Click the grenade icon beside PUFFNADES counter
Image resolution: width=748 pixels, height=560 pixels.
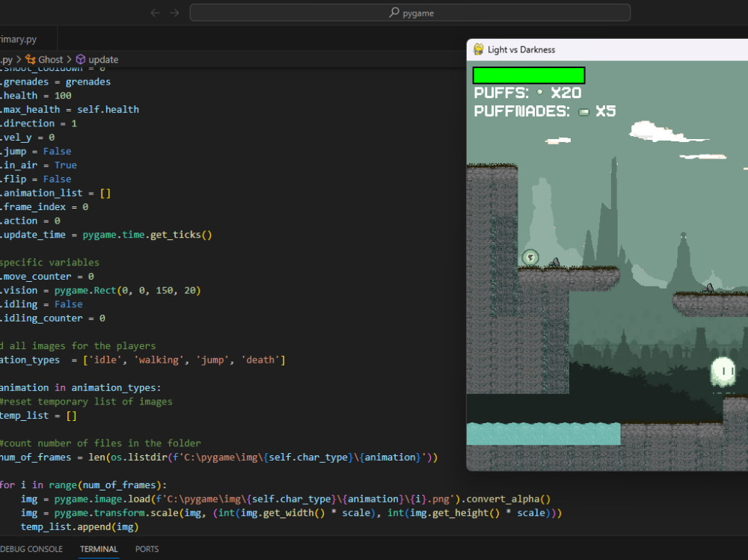pyautogui.click(x=583, y=111)
